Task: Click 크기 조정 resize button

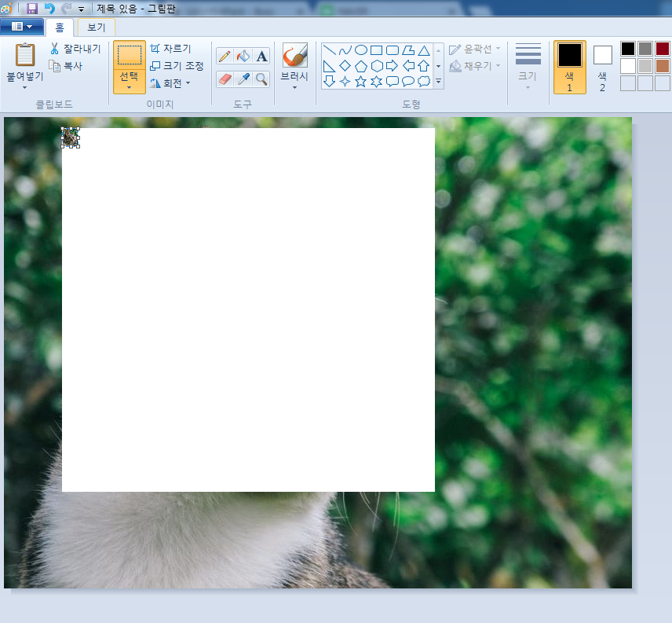Action: (177, 66)
